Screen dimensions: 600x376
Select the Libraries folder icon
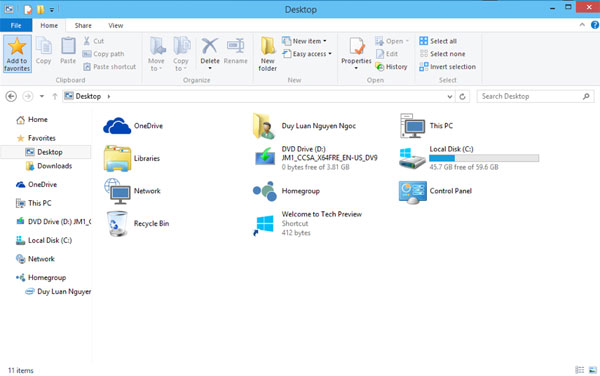tap(117, 158)
